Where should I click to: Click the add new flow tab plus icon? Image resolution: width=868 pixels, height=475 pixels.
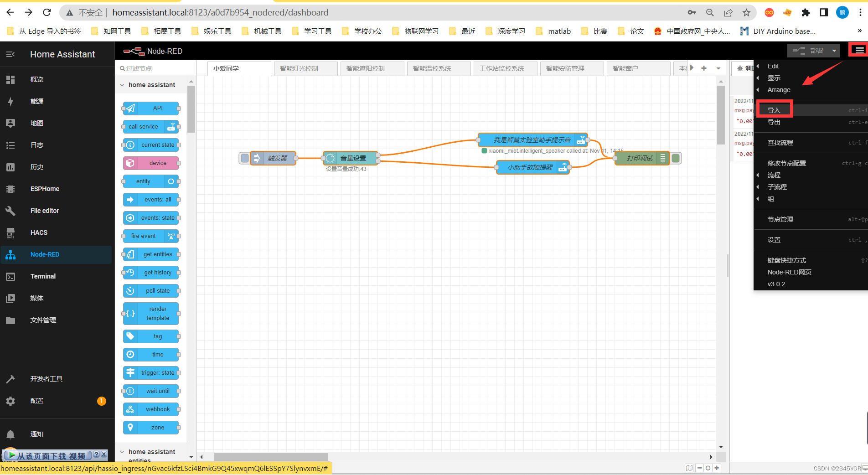pyautogui.click(x=704, y=68)
